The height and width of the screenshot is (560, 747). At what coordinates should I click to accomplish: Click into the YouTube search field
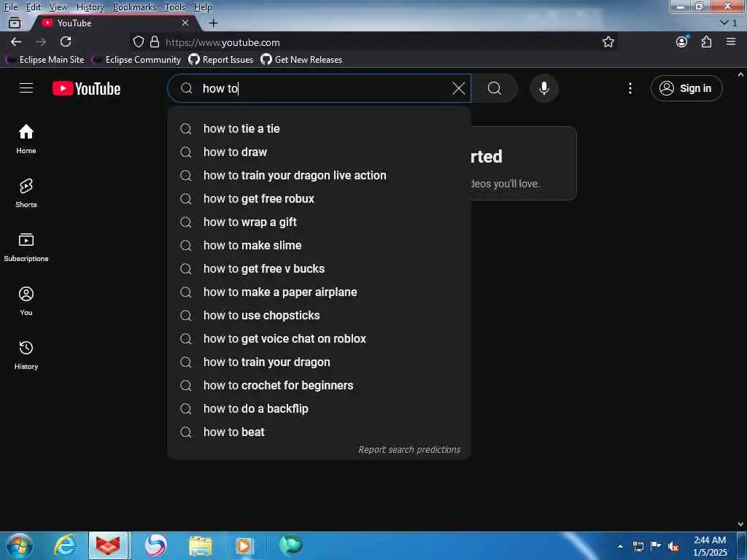(320, 88)
